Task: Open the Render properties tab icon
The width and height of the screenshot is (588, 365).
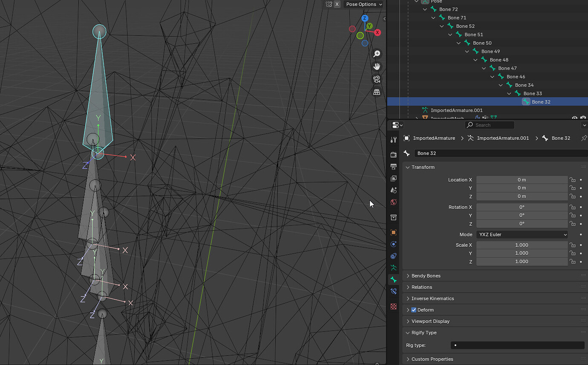Action: click(x=393, y=155)
